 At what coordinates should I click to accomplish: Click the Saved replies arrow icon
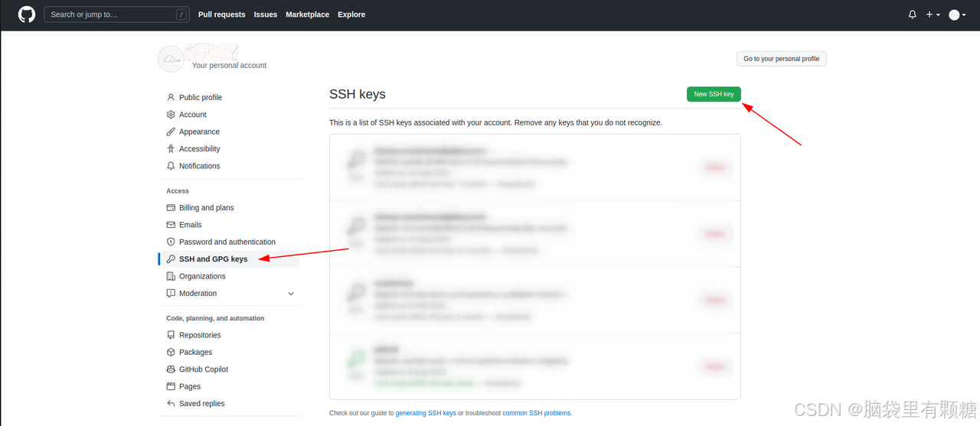(x=171, y=404)
